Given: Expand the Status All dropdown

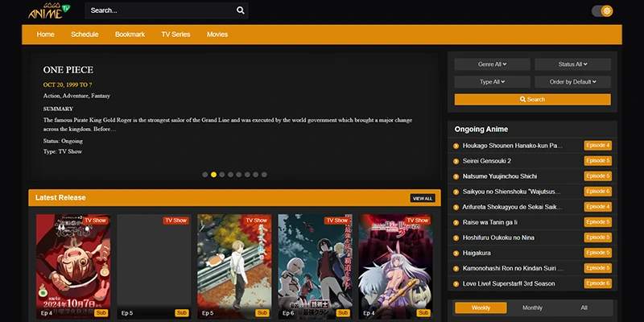Looking at the screenshot, I should pos(572,64).
